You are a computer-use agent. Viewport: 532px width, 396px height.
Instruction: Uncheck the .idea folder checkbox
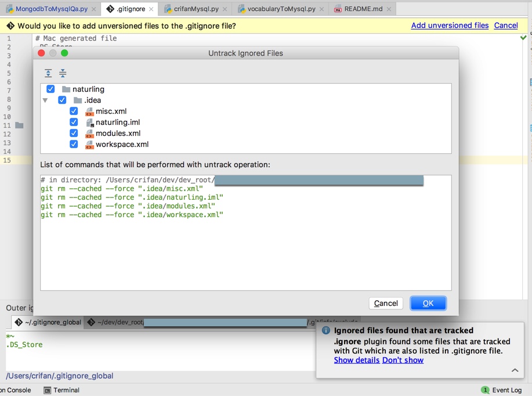[x=62, y=100]
